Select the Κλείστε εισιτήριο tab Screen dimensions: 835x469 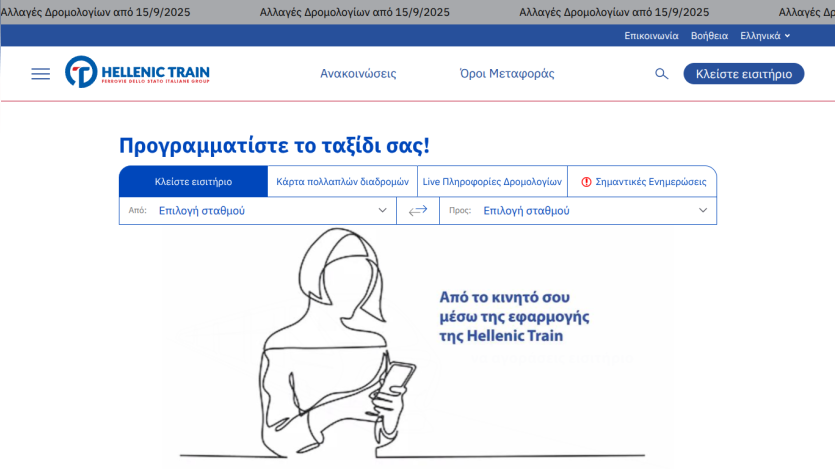(x=193, y=182)
